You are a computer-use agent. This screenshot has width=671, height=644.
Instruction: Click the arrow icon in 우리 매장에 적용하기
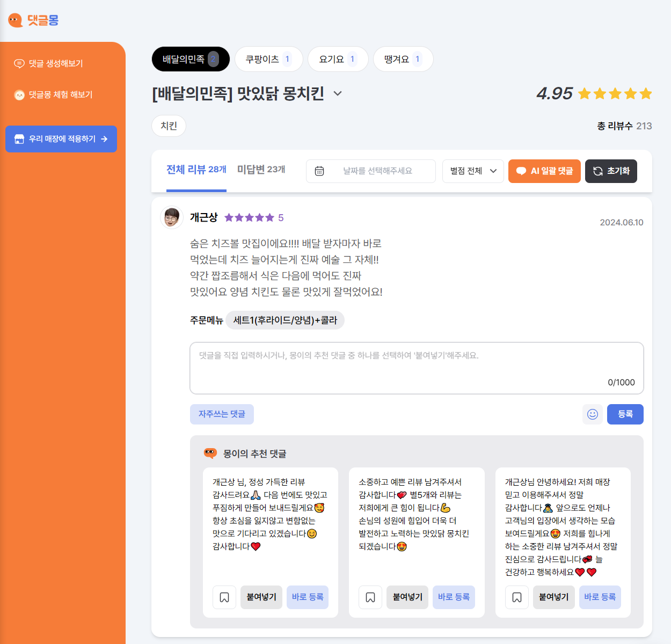pos(104,139)
